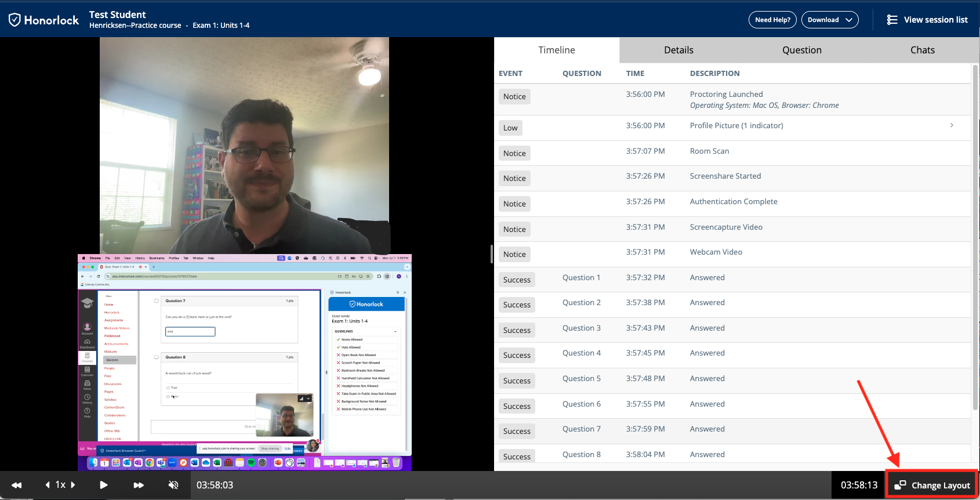This screenshot has height=500, width=980.
Task: Open the Question tab
Action: 801,50
